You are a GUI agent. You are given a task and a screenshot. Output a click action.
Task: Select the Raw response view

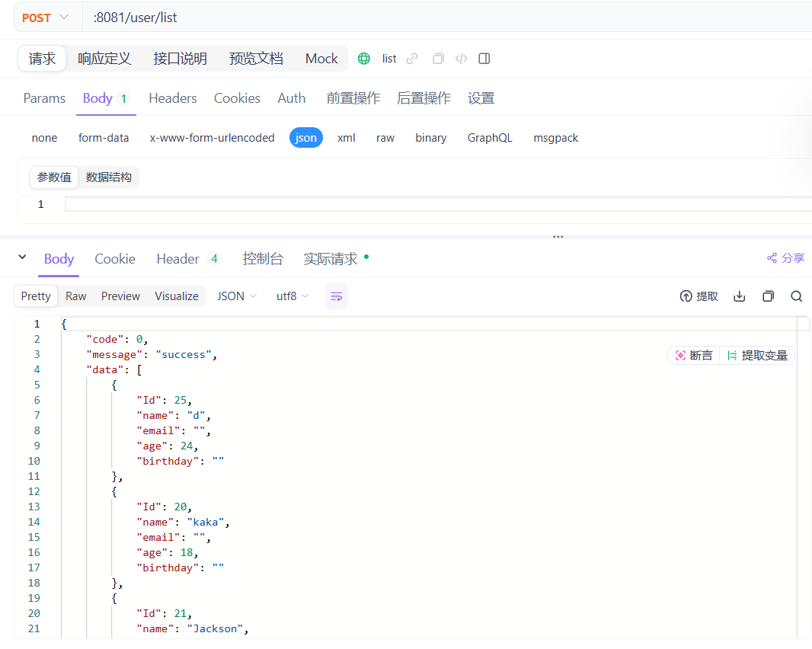point(75,296)
